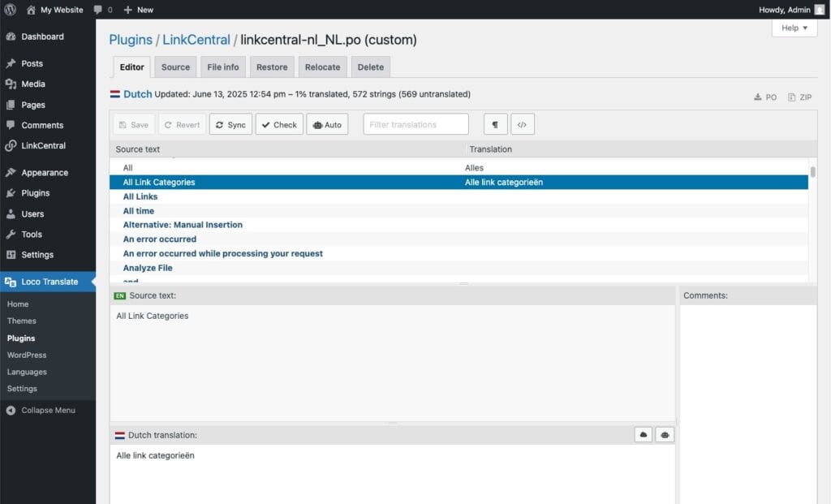
Task: Switch to the Relocate tab
Action: coord(323,67)
